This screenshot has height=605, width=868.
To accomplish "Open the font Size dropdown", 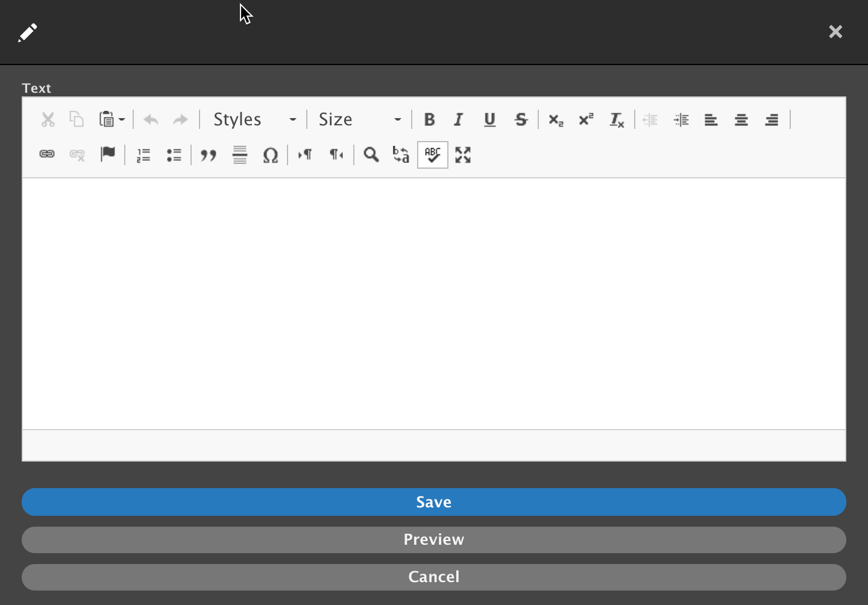I will point(359,119).
